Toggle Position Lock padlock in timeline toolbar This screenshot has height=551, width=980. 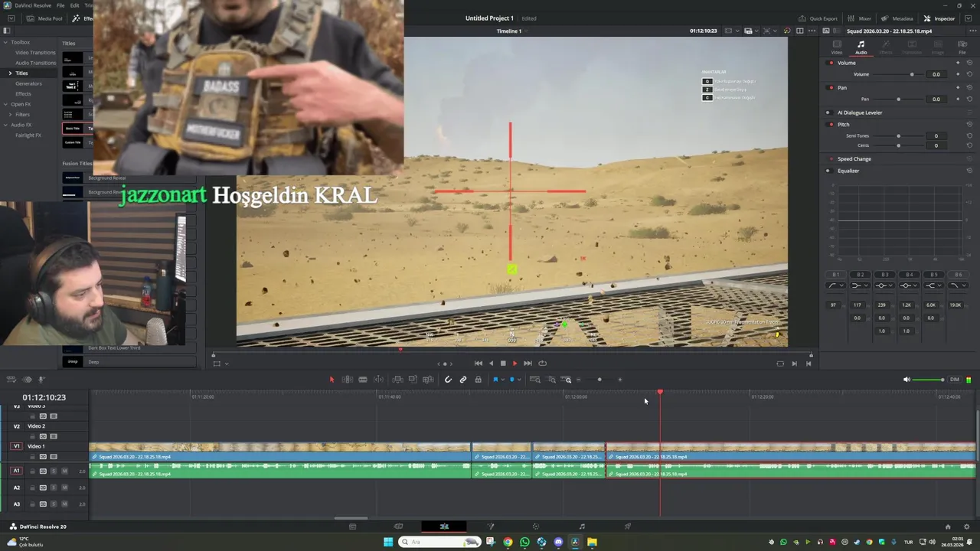[x=479, y=380]
